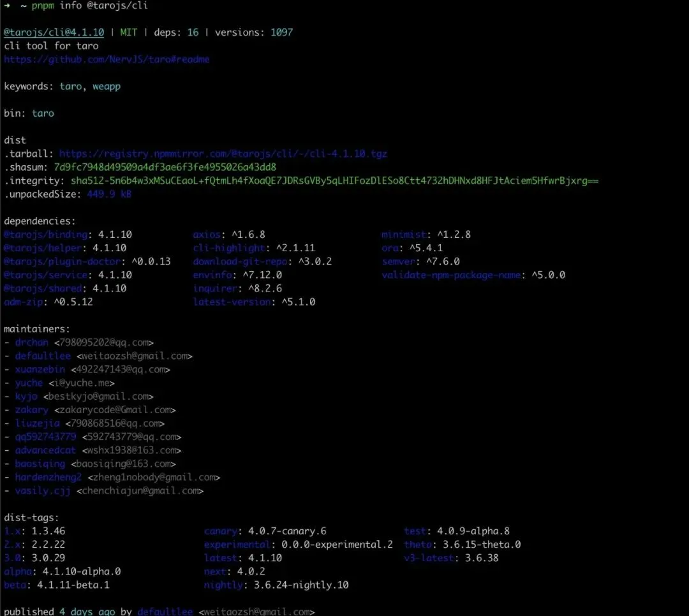Click the versions count 1097
Viewport: 689px width, 616px height.
click(282, 33)
